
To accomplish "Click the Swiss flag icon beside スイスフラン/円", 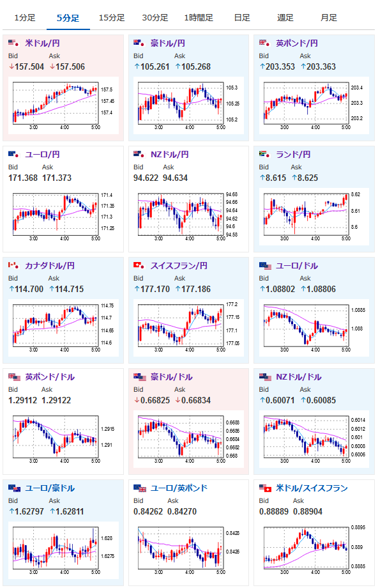I will (139, 265).
